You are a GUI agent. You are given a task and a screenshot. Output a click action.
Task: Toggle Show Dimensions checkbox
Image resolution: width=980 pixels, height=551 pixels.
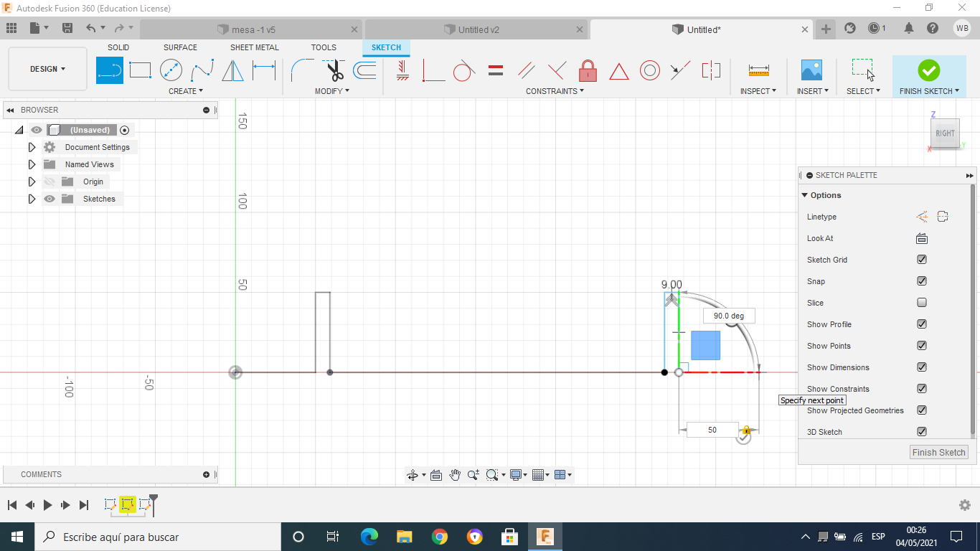(922, 367)
